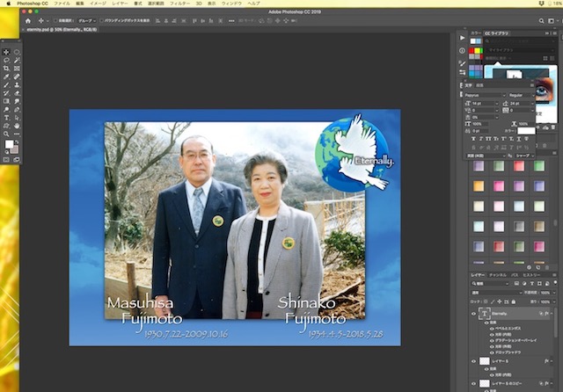Viewport: 563px width, 392px height.
Task: Click the Home icon in options bar
Action: coord(28,21)
